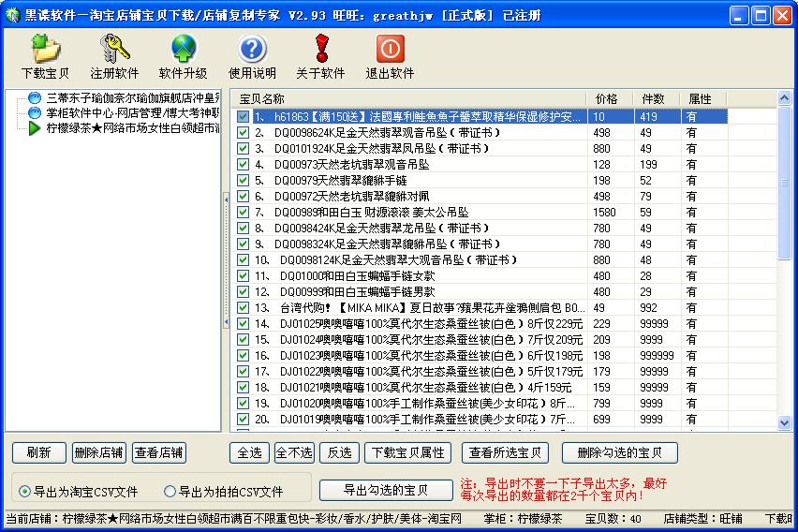Click the 查看店铺 button
798x532 pixels.
point(159,452)
